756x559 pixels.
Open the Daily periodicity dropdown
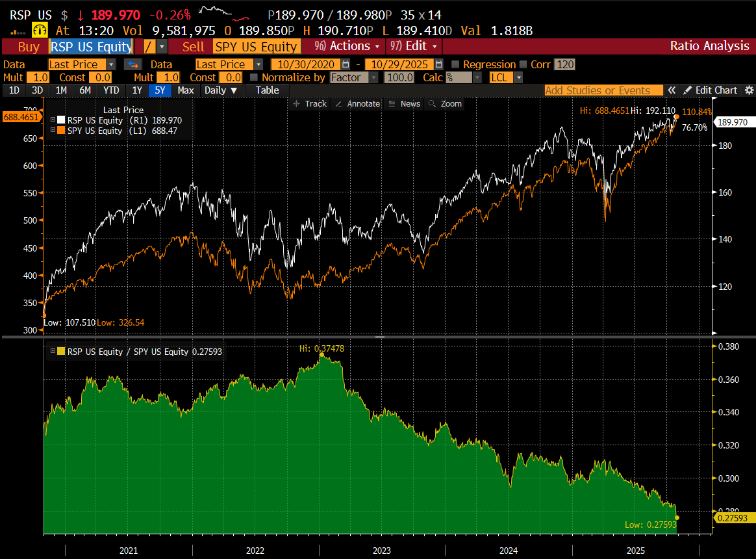pos(221,90)
